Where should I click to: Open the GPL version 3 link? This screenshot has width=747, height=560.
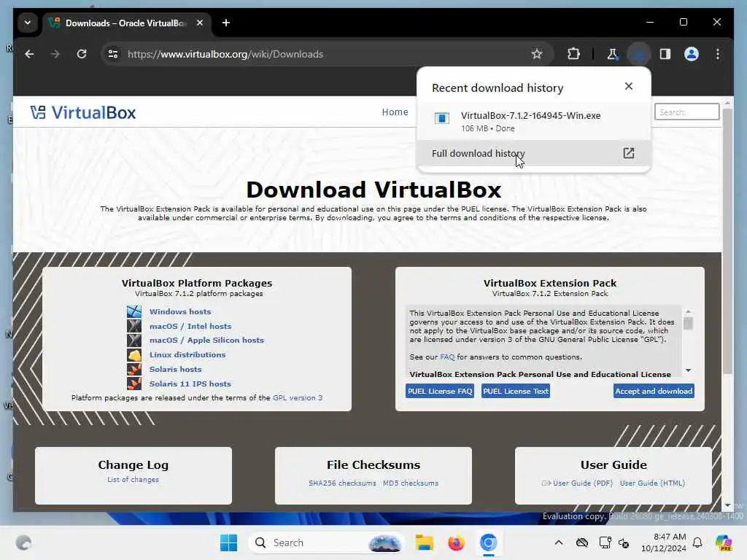point(298,397)
